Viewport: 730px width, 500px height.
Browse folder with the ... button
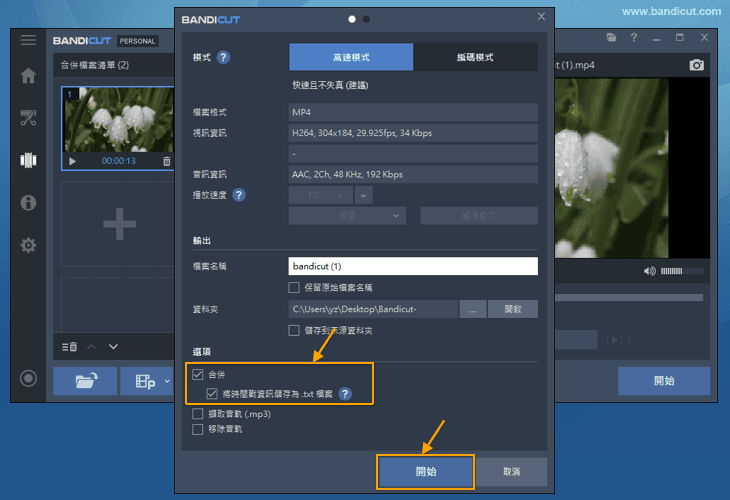click(473, 309)
